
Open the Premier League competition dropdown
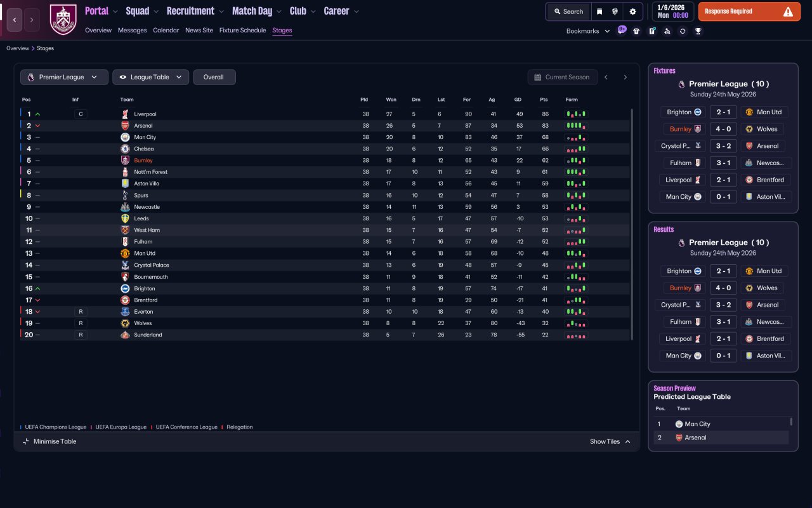coord(63,77)
